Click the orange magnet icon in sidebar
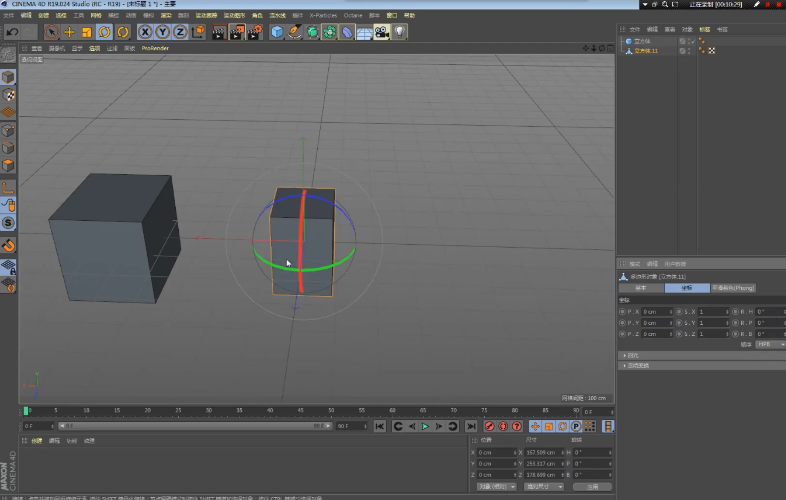 click(8, 245)
